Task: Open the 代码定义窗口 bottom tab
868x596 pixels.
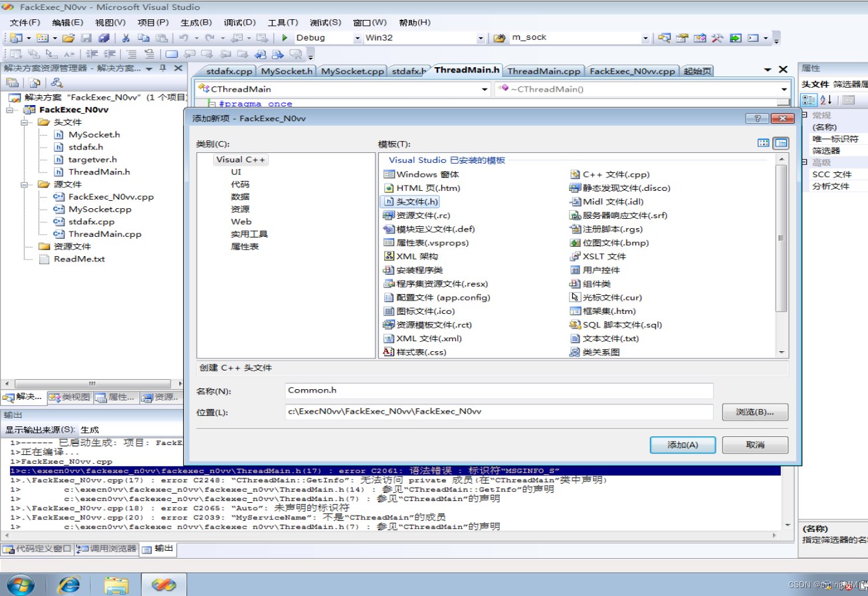Action: pyautogui.click(x=37, y=549)
